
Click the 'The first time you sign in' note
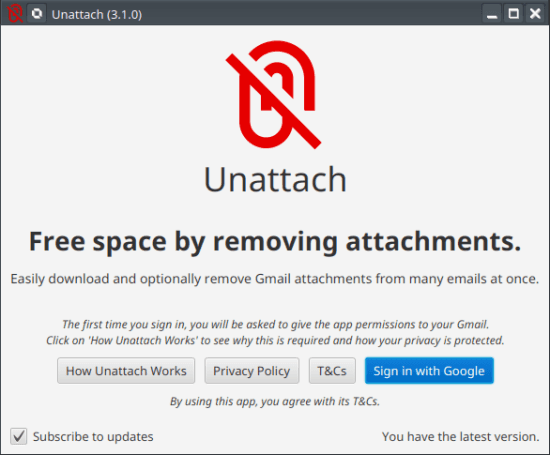point(275,324)
